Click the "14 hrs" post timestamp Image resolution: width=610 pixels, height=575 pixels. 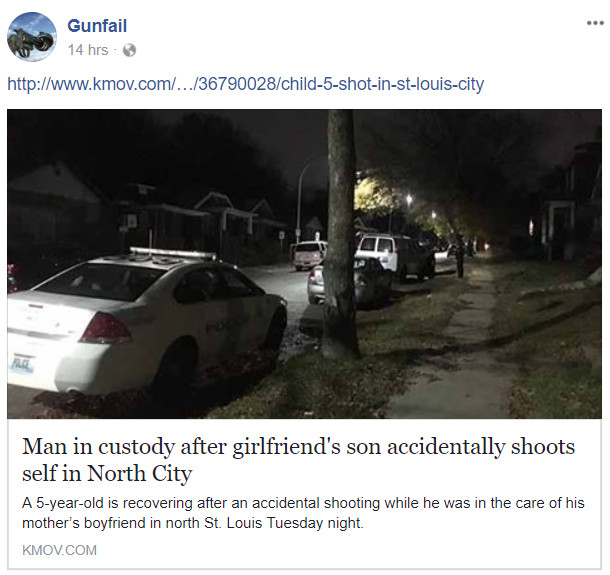pos(88,50)
